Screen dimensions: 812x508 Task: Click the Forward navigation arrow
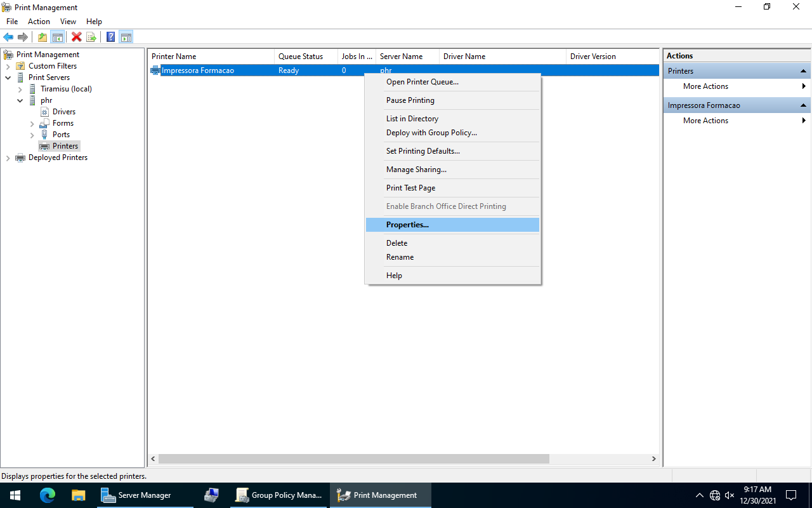(23, 37)
